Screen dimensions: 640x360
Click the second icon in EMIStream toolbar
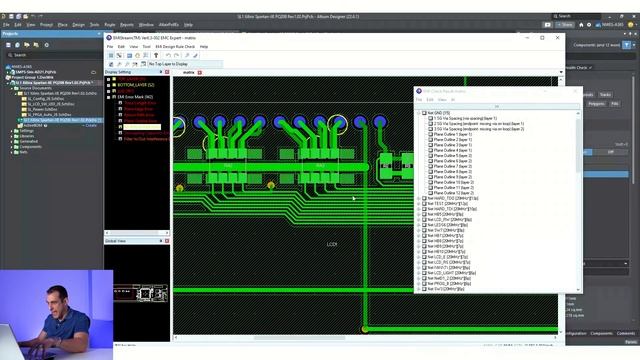pyautogui.click(x=119, y=55)
